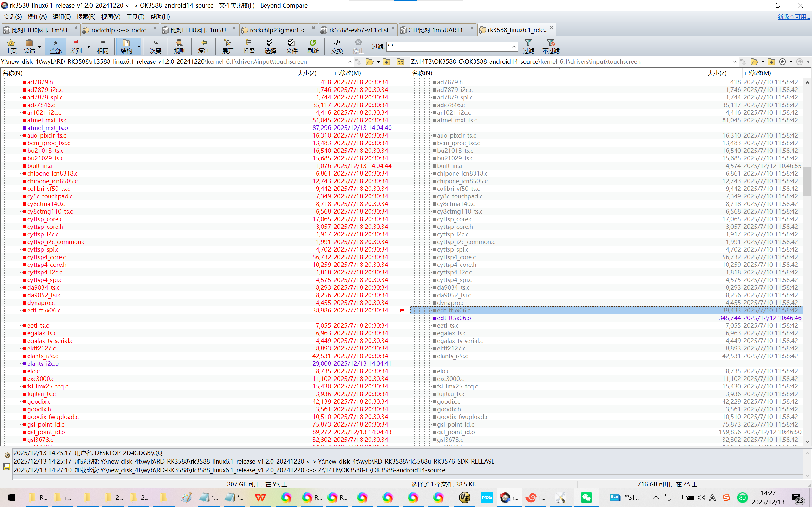Image resolution: width=812 pixels, height=507 pixels.
Task: Expand the left folder path history dropdown
Action: [350, 62]
